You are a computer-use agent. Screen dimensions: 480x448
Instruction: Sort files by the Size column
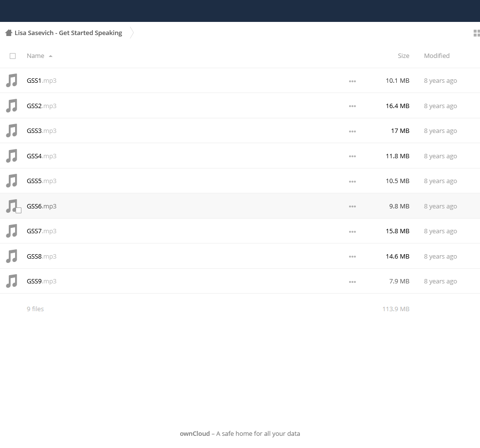click(404, 56)
